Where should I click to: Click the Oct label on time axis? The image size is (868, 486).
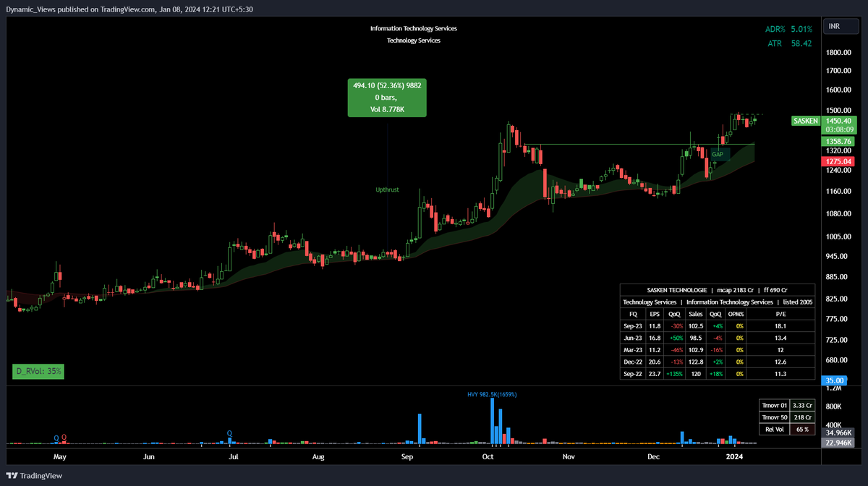click(488, 457)
